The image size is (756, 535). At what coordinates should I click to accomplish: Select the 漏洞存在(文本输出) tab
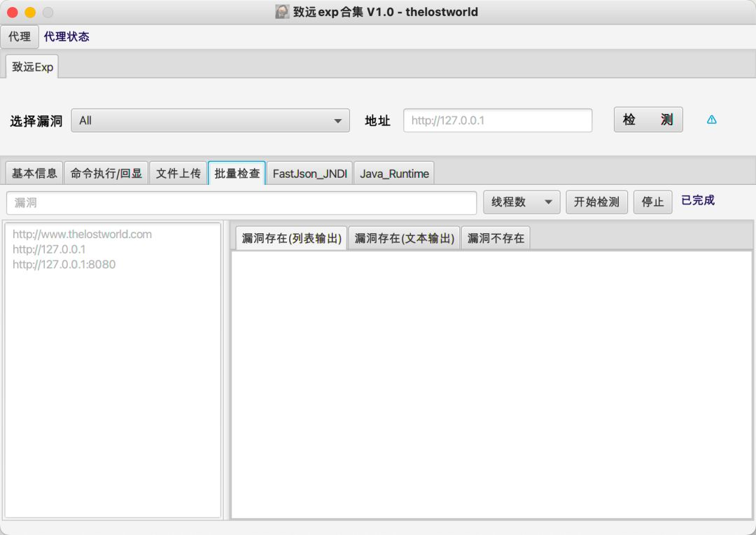[x=404, y=238]
